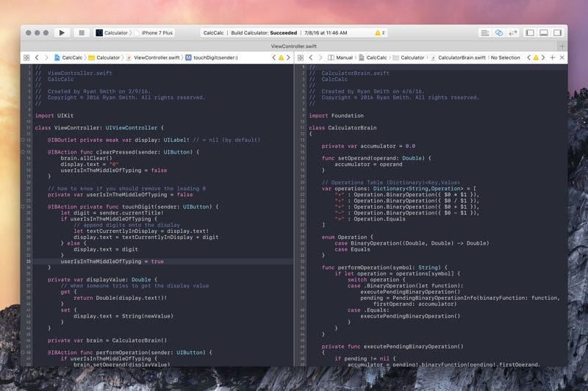Open the Manual assistant mode menu
The width and height of the screenshot is (588, 391).
(x=340, y=58)
